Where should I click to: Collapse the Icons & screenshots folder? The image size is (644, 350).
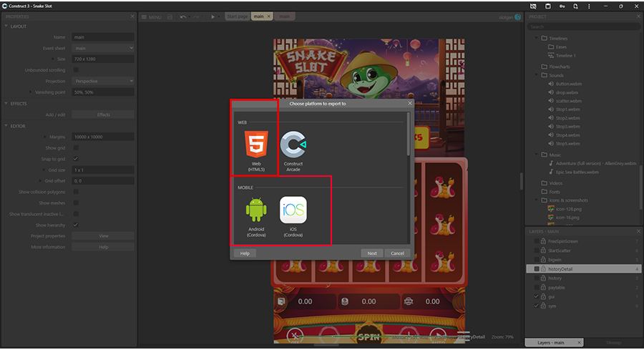pos(537,200)
